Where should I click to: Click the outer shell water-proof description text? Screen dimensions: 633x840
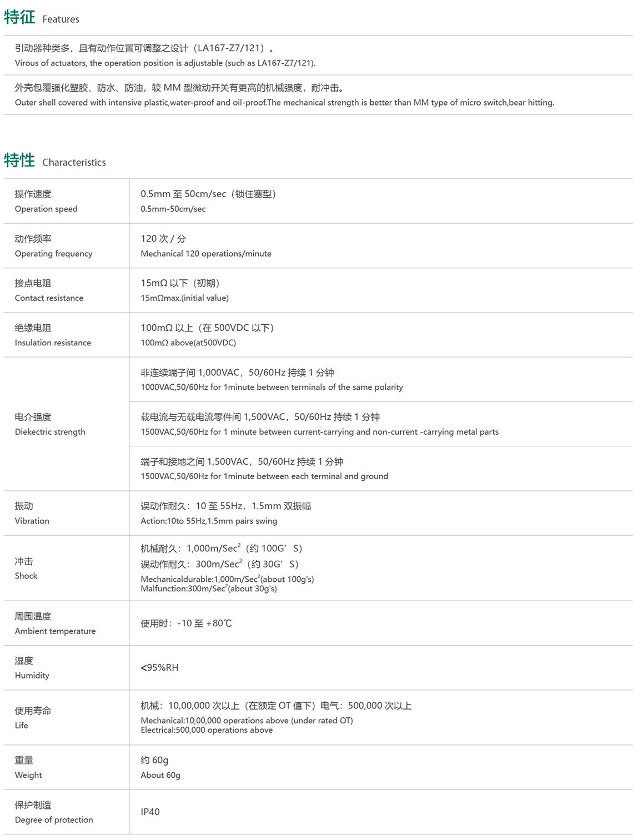point(284,102)
